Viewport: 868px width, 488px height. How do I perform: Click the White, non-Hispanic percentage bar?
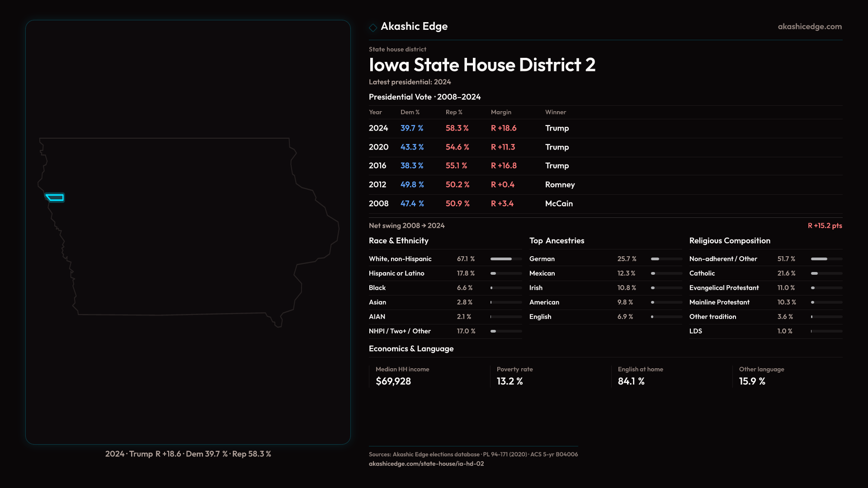505,259
